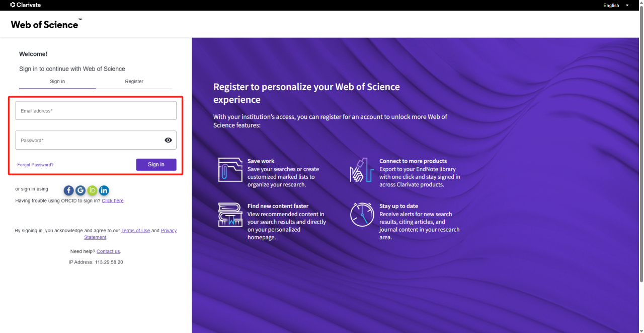Click the Stay up to date clock icon
Screen dimensions: 644x333
point(362,215)
